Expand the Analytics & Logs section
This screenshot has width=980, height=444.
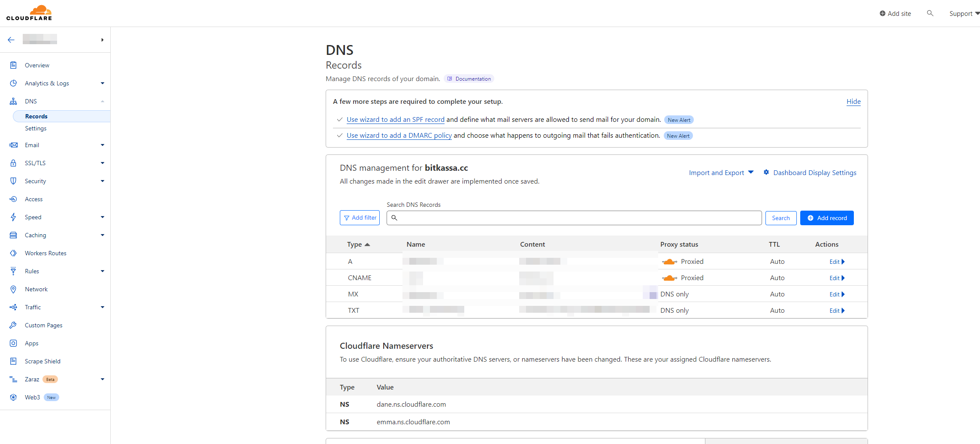pyautogui.click(x=102, y=83)
